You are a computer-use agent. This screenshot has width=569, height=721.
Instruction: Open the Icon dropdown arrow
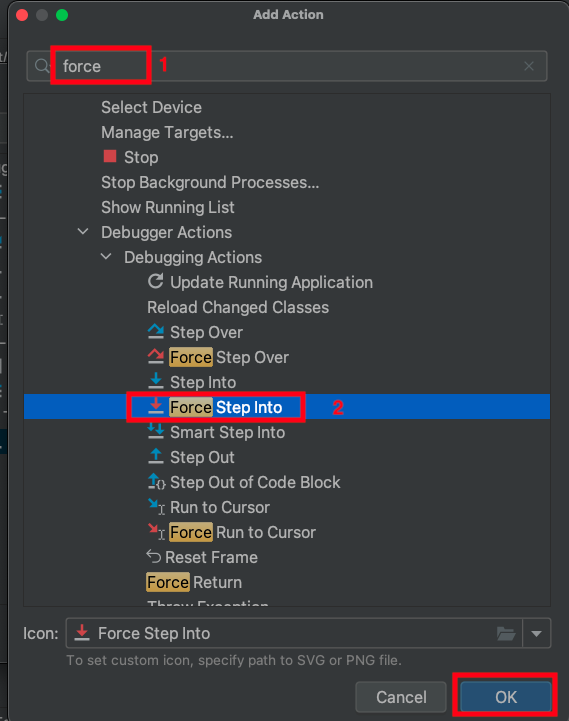click(x=536, y=634)
